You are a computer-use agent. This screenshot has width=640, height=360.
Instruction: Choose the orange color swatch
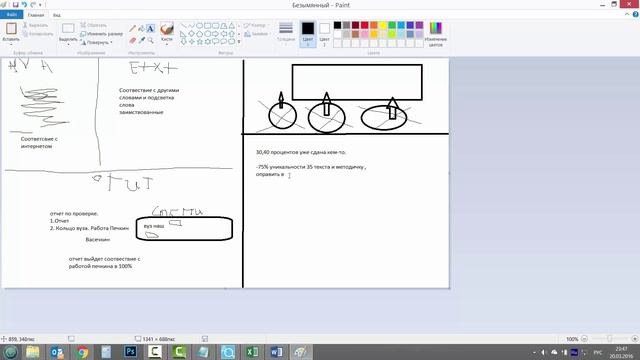[x=374, y=25]
